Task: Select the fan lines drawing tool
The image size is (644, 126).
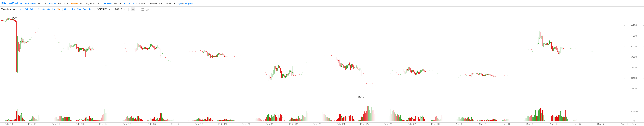Action: (148, 9)
